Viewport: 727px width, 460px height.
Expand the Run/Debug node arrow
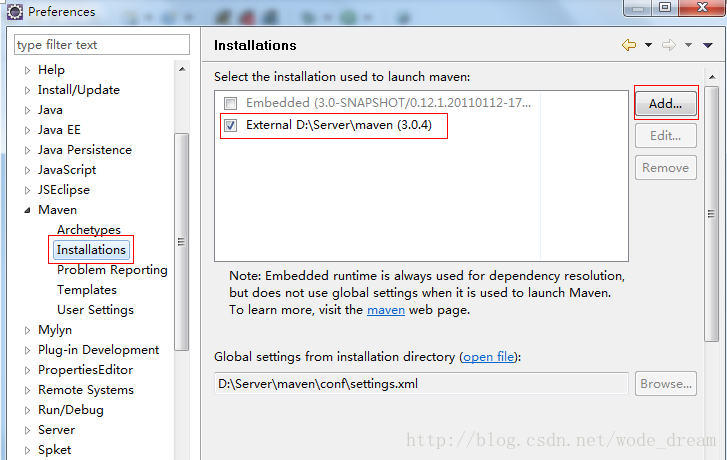pos(27,410)
